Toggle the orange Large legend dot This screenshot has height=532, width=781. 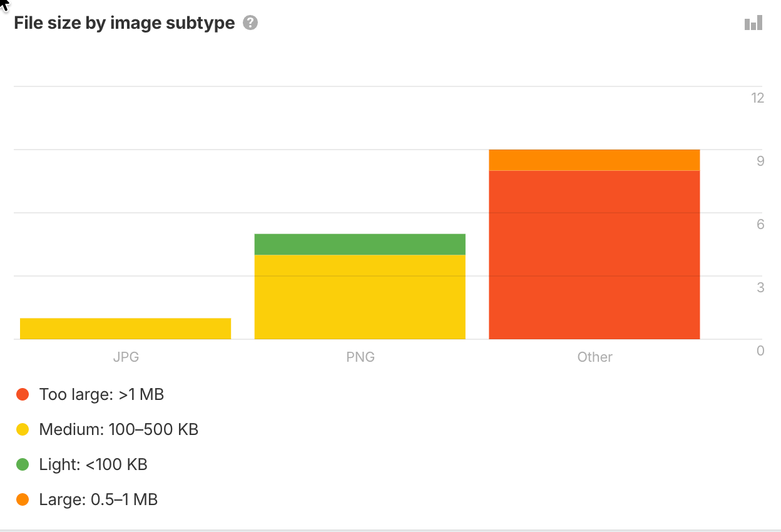click(x=23, y=499)
